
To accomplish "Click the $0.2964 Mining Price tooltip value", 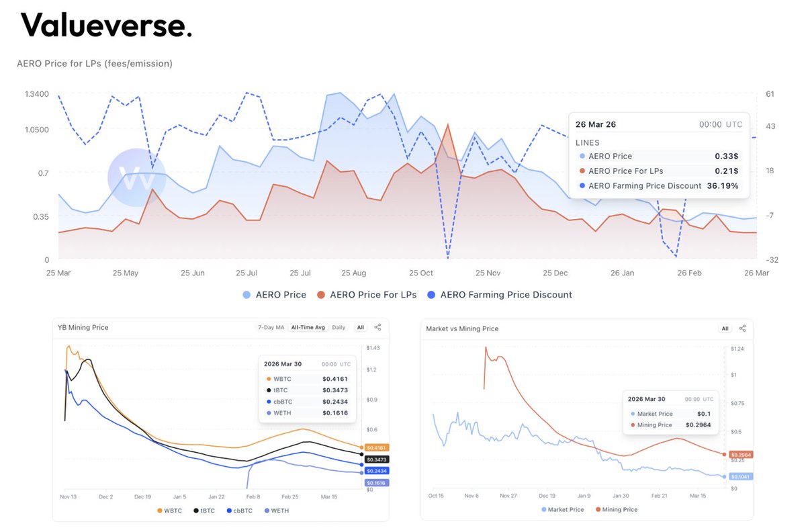I will (x=699, y=425).
